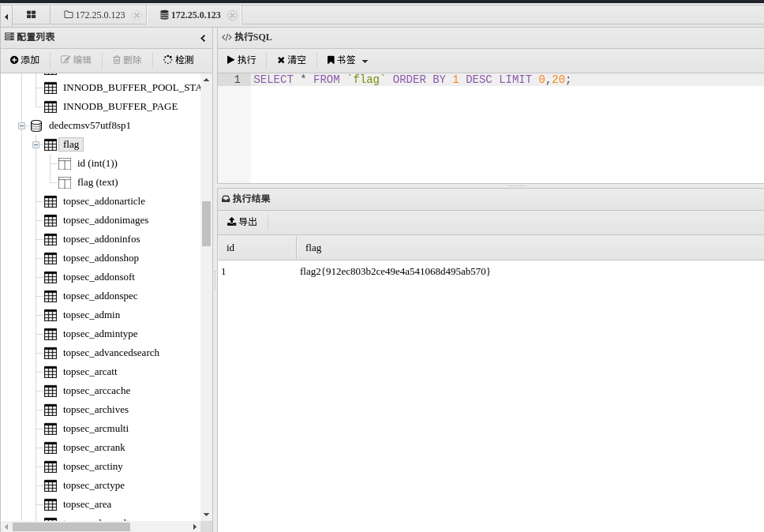The height and width of the screenshot is (532, 764).
Task: Select the topsec_arctype table name
Action: pyautogui.click(x=94, y=485)
